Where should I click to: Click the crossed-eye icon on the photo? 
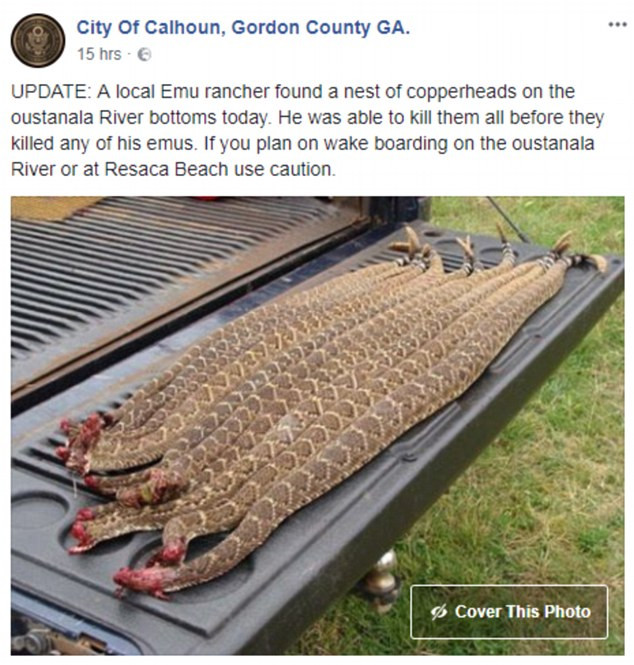click(x=437, y=611)
